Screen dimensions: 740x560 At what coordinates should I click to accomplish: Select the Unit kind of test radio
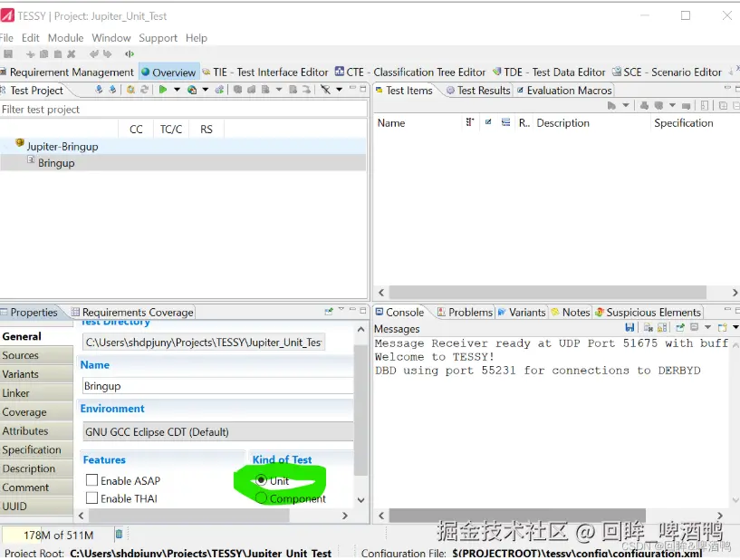(261, 480)
